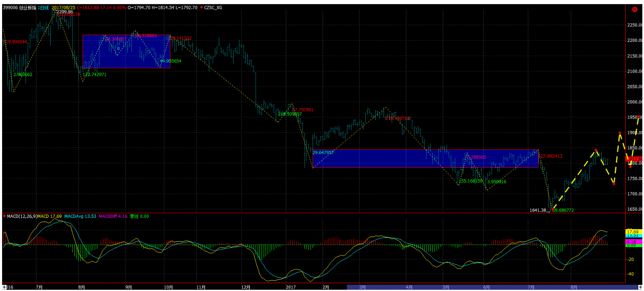Select the red dot at the 1641.38 low
This screenshot has height=291, width=644.
(553, 209)
